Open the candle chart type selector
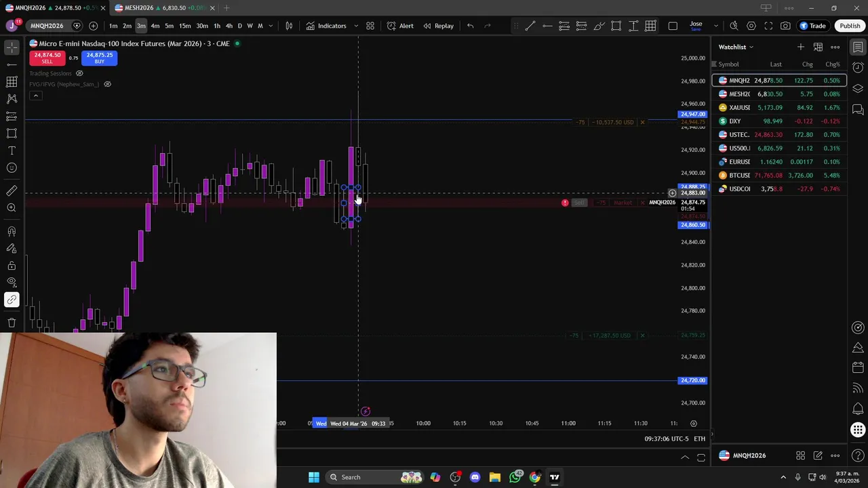This screenshot has height=488, width=868. tap(289, 26)
